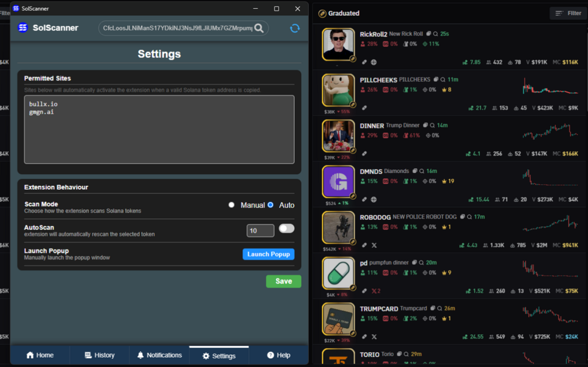
Task: Open the Notifications tab
Action: coord(159,355)
